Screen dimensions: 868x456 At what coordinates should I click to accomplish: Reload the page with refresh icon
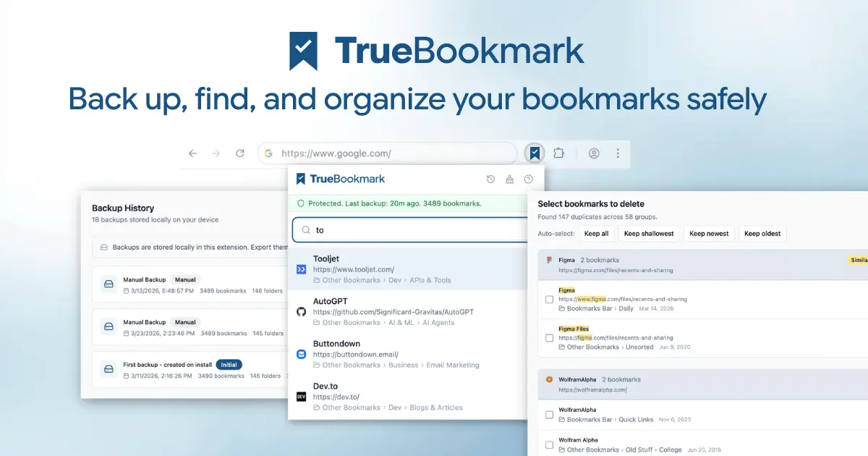[x=240, y=153]
